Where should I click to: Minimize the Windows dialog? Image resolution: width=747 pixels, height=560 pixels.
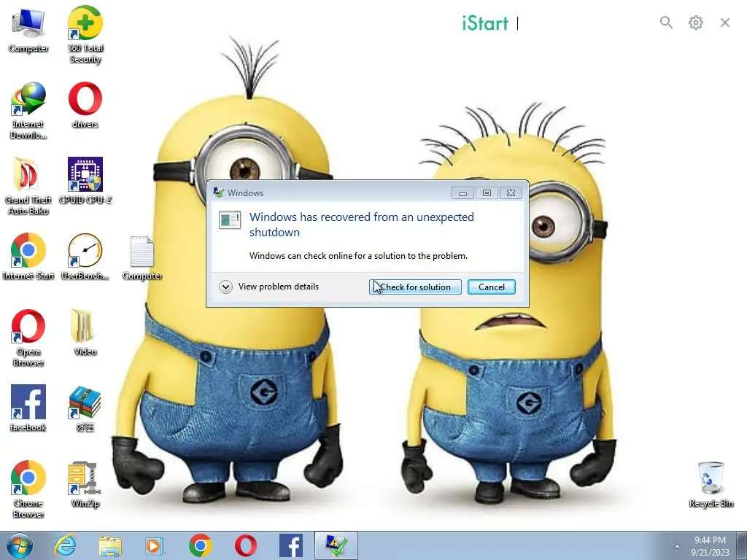(x=462, y=192)
